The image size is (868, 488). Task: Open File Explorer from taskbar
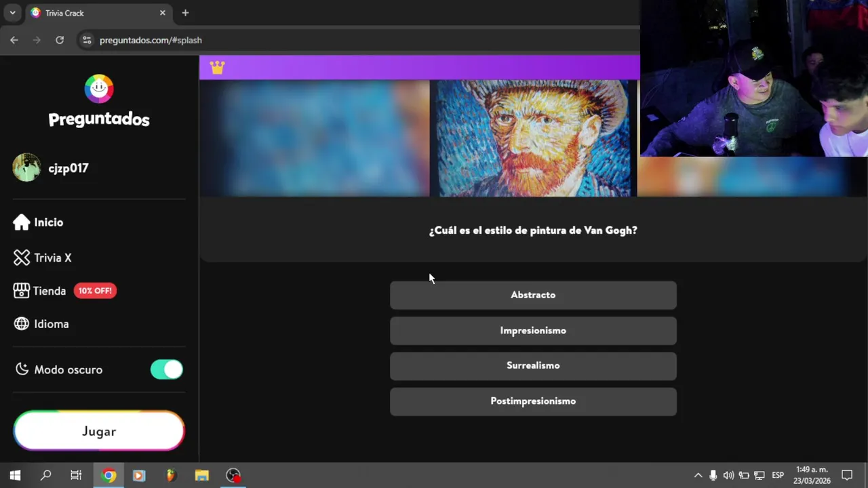(201, 475)
